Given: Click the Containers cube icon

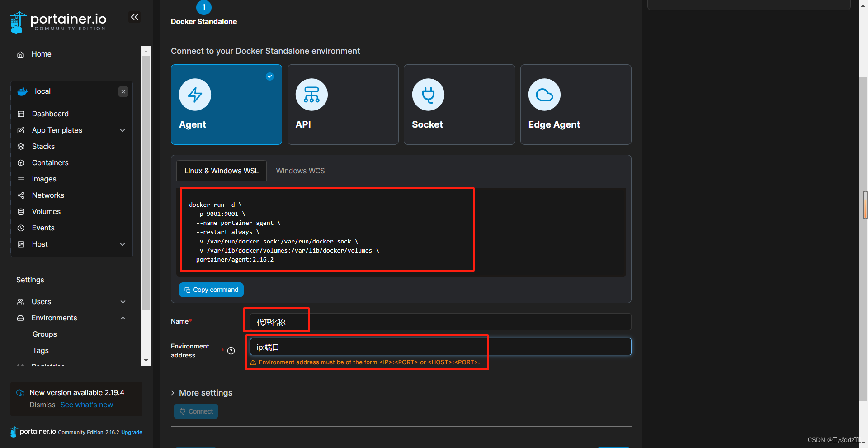Looking at the screenshot, I should coord(21,163).
